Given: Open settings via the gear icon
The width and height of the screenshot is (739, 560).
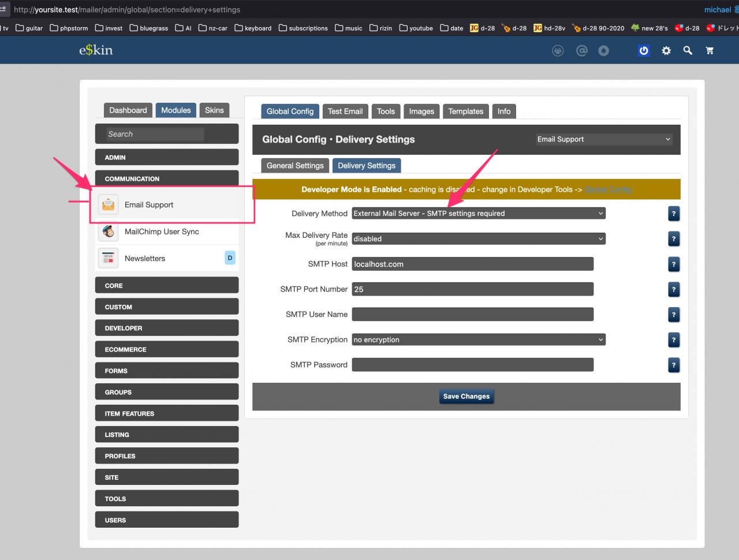Looking at the screenshot, I should (666, 51).
